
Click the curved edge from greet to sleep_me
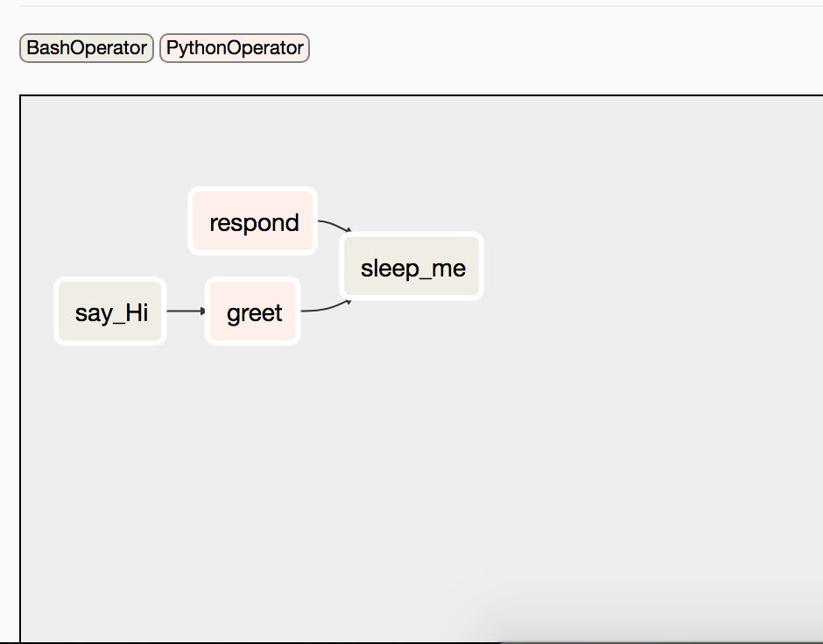(x=326, y=308)
